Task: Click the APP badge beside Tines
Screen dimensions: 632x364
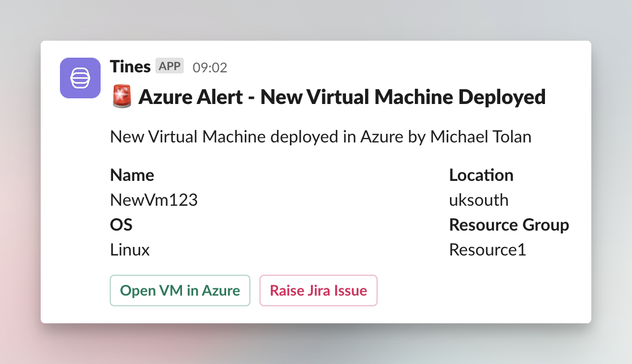Action: [170, 66]
